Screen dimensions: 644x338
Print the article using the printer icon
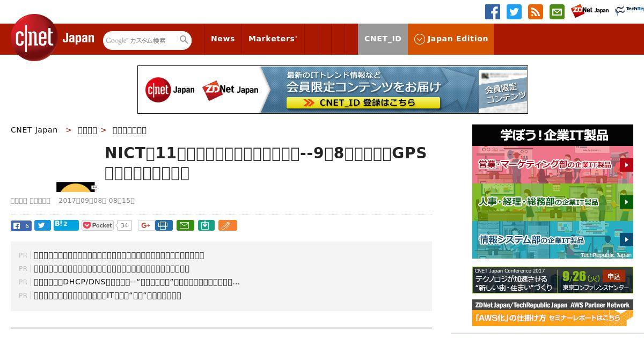(x=164, y=226)
